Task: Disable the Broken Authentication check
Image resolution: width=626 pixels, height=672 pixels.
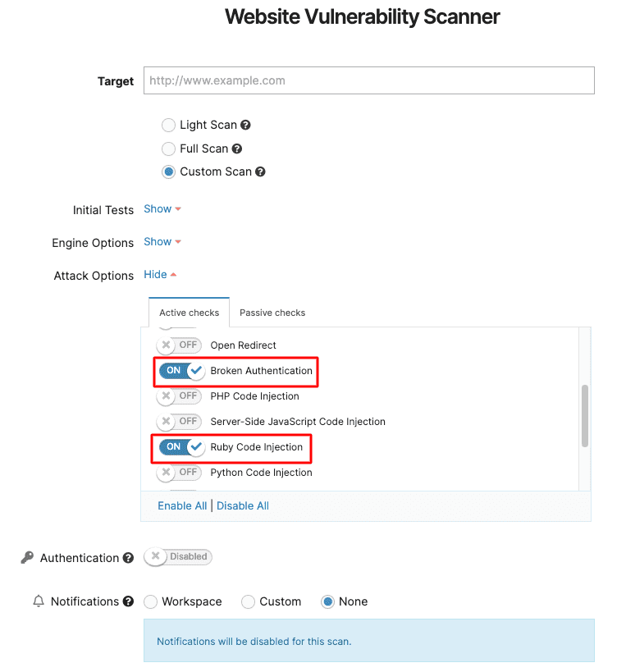Action: [x=180, y=370]
